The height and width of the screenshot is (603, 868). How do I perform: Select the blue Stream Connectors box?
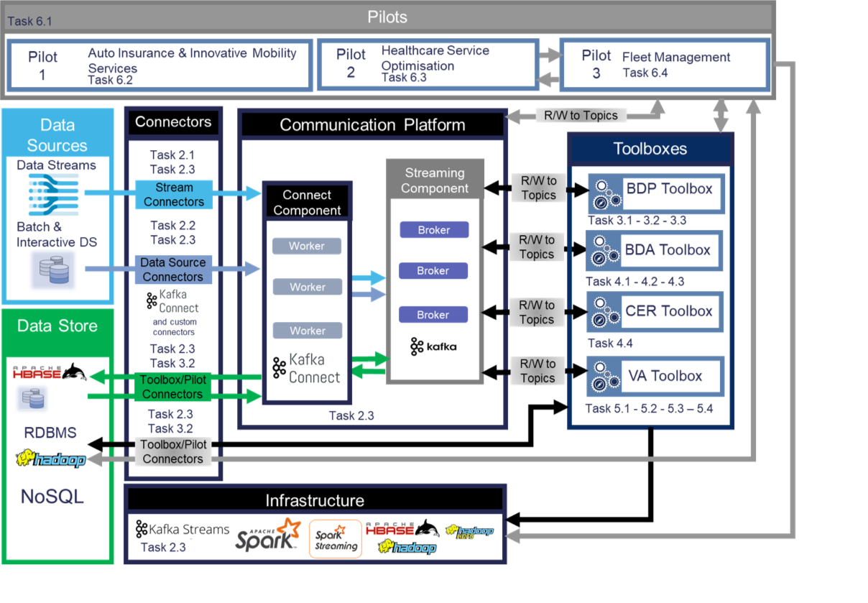[174, 195]
